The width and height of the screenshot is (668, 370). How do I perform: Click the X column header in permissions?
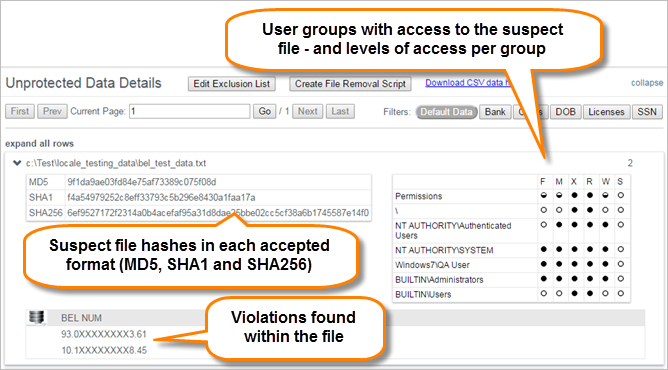574,182
